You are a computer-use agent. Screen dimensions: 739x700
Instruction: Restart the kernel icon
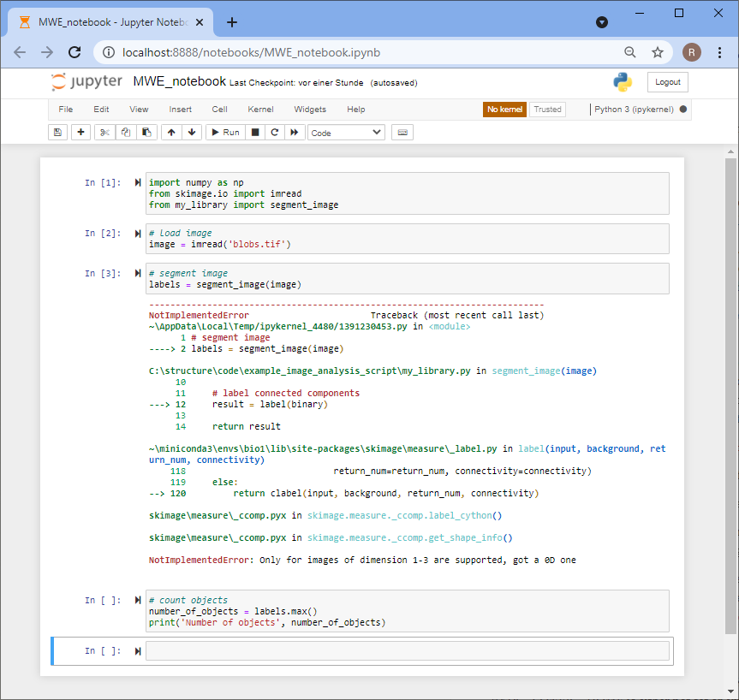[274, 133]
